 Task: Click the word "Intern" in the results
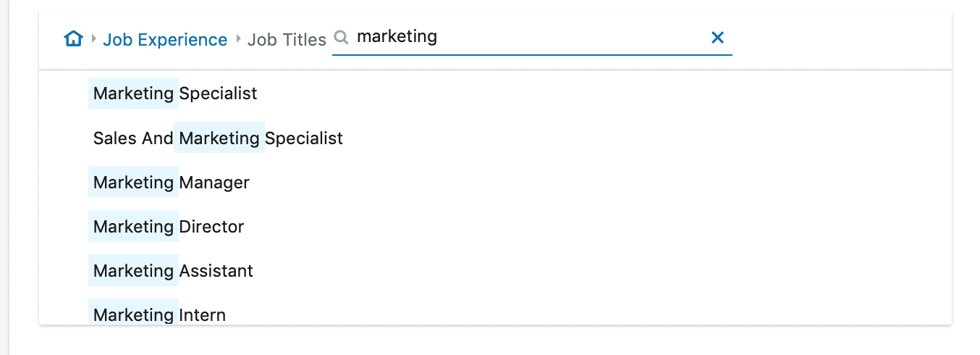tap(203, 315)
